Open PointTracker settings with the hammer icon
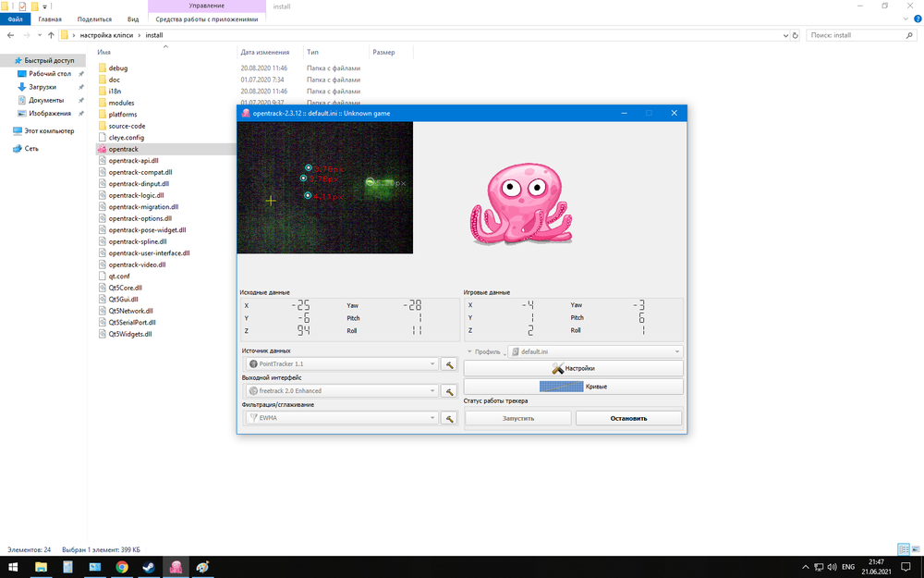 click(x=449, y=364)
